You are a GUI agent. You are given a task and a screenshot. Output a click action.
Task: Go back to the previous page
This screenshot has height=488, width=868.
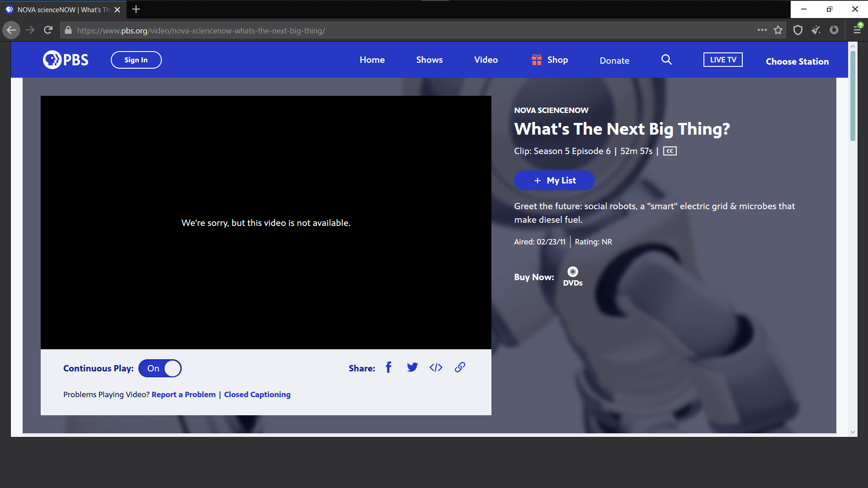[11, 30]
